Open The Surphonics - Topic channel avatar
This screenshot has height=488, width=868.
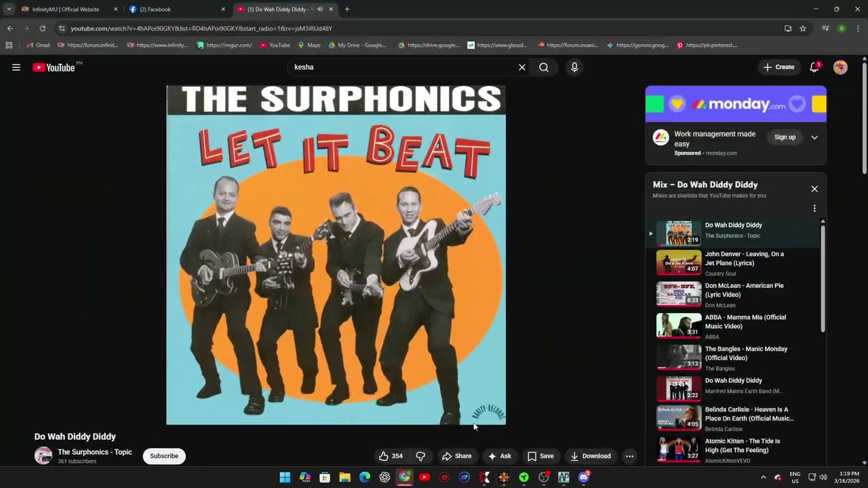click(x=43, y=455)
